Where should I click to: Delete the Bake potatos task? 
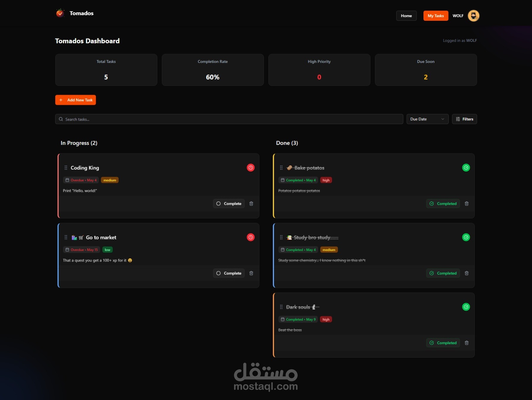tap(466, 204)
